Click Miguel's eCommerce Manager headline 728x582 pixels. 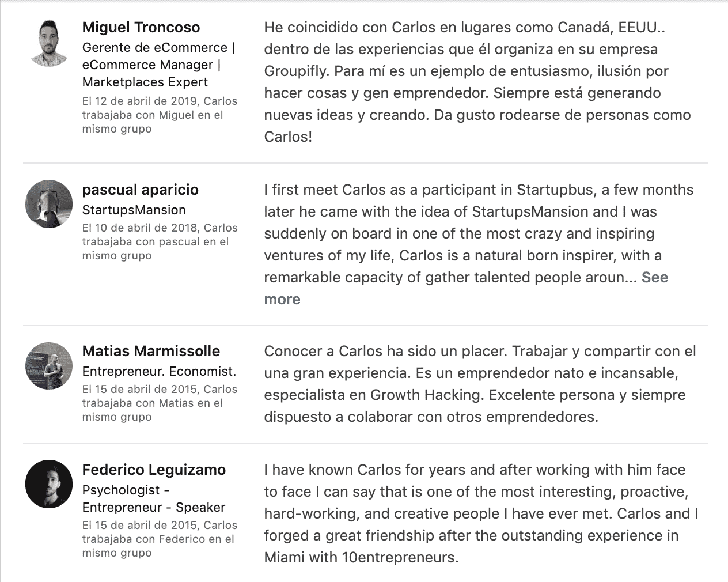pos(159,65)
